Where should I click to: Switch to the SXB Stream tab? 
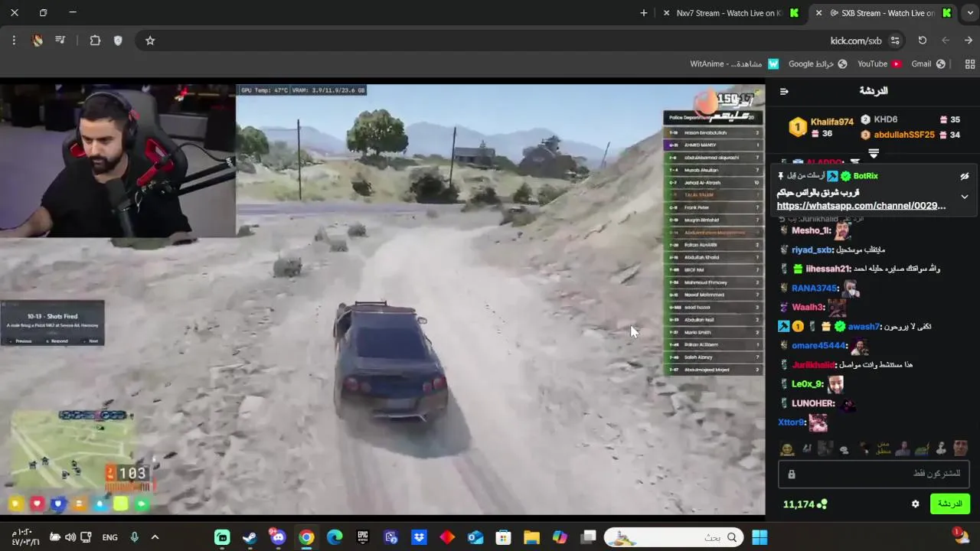coord(885,13)
